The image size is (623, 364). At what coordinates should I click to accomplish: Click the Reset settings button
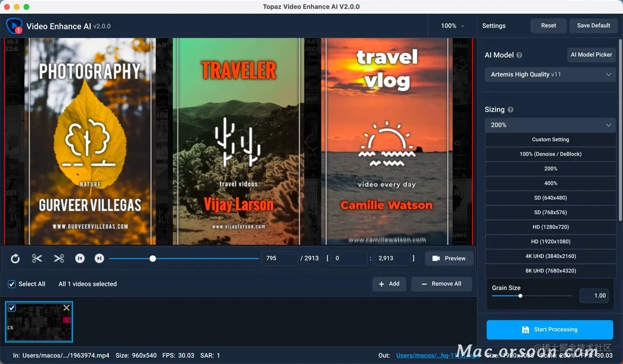[549, 26]
